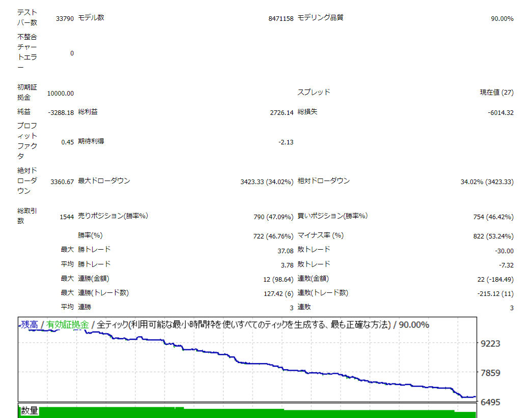This screenshot has width=532, height=418.
Task: Select the マイナス率 value 822 (53.24%)
Action: tap(493, 236)
